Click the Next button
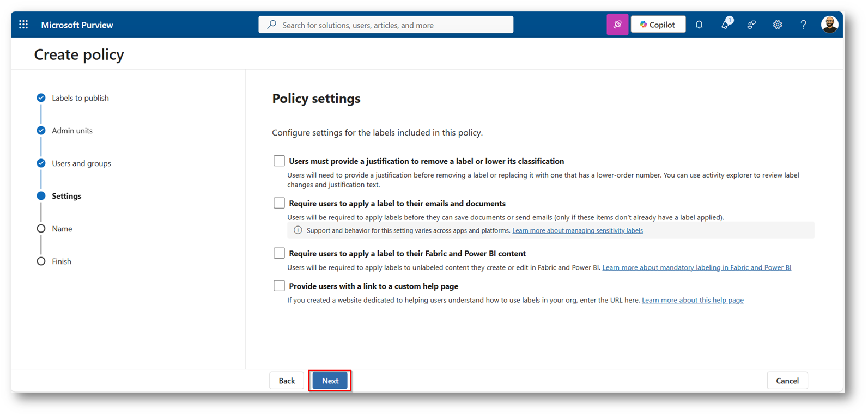Viewport: 868px width, 416px height. [330, 381]
